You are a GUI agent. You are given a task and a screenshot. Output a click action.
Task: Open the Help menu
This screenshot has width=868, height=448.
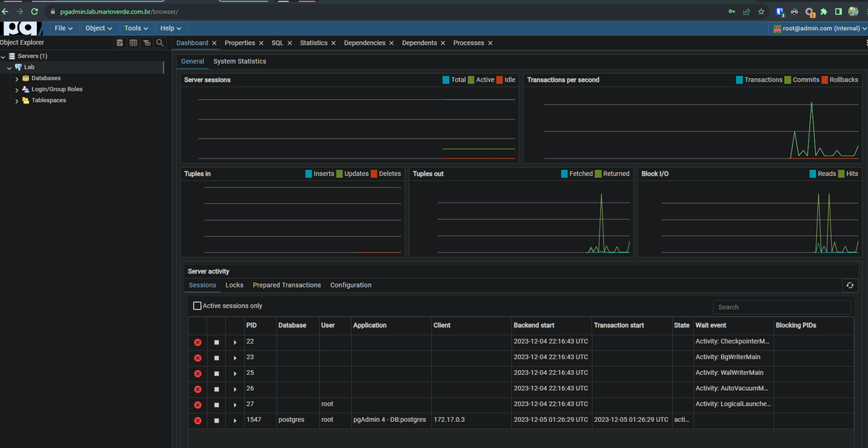point(171,28)
